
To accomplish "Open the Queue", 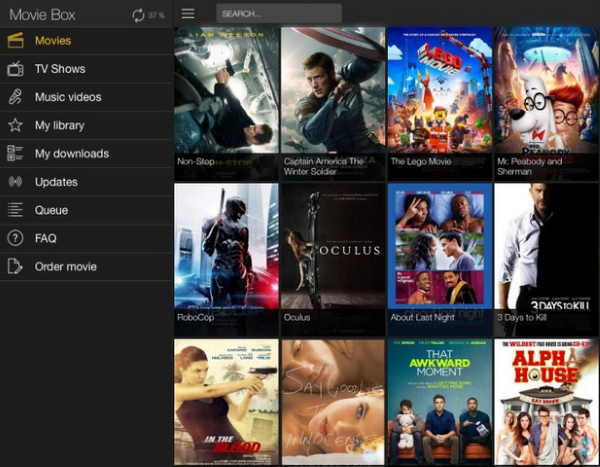I will click(86, 210).
